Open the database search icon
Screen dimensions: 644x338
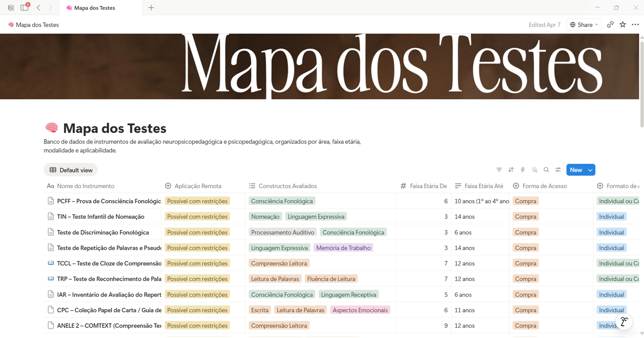click(x=546, y=170)
